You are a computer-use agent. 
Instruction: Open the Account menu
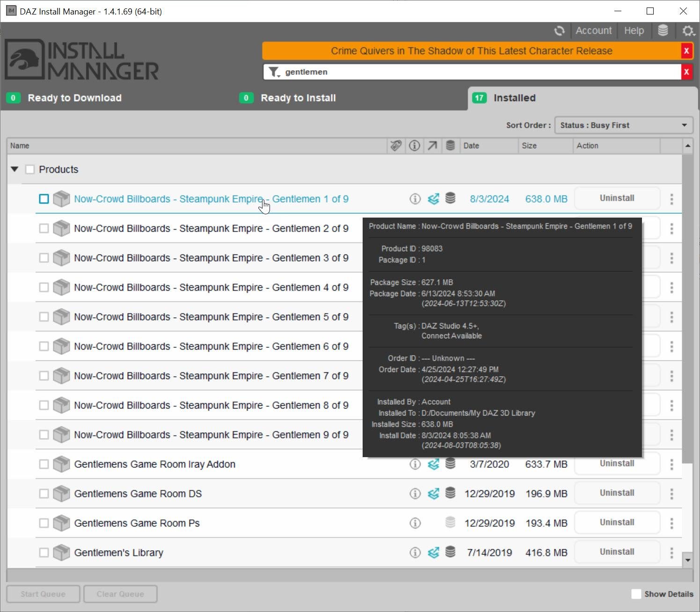point(593,31)
